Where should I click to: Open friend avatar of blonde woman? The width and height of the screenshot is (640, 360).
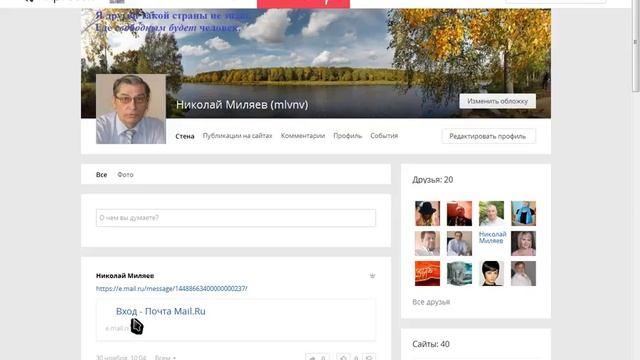coord(523,243)
